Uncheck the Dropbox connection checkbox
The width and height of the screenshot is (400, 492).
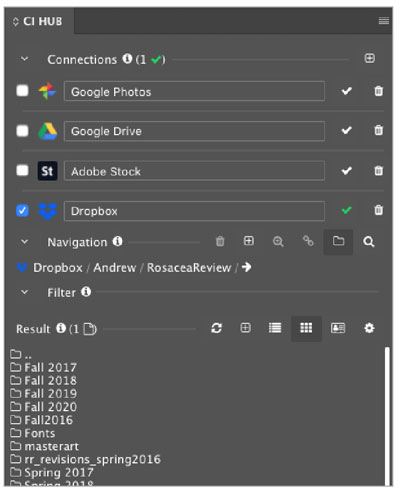pyautogui.click(x=22, y=211)
